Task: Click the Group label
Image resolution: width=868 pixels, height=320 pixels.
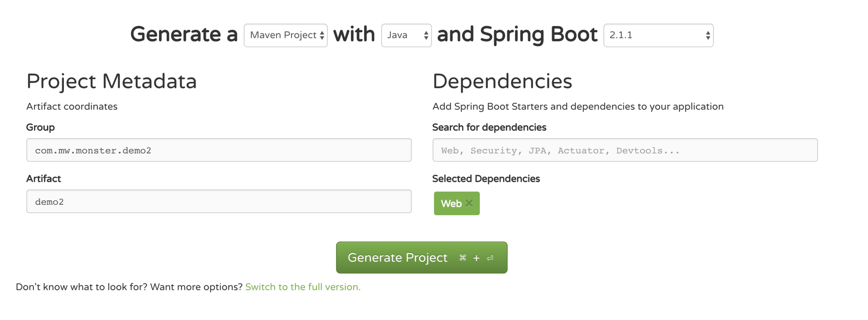Action: (x=40, y=127)
